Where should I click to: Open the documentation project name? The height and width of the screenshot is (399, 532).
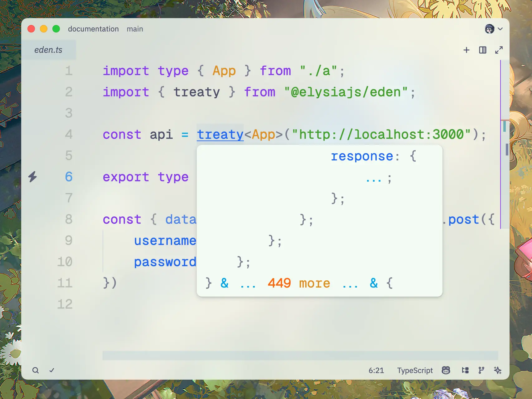(x=93, y=29)
